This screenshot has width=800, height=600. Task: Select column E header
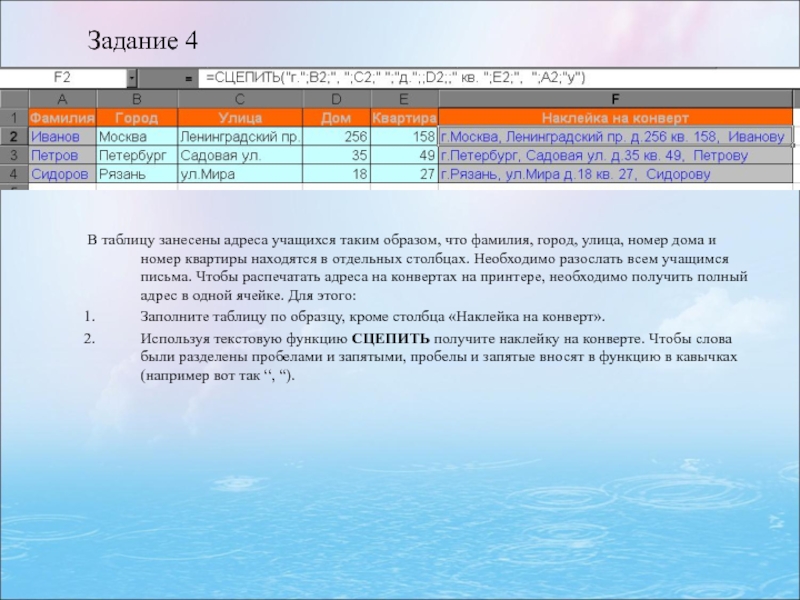coord(404,98)
